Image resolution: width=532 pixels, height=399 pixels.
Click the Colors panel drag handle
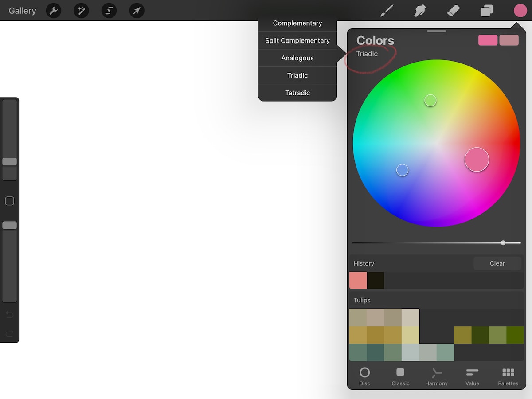tap(437, 31)
